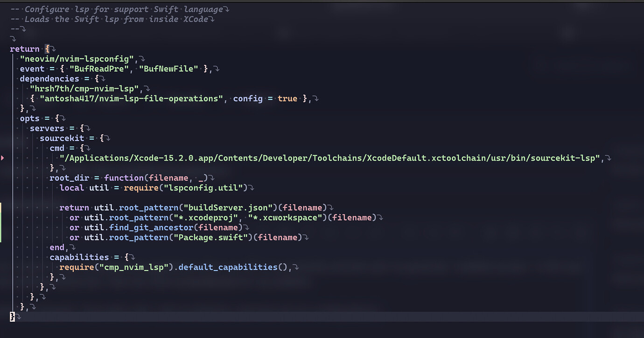Click the comment "Loads the Swift lsp from inside XCode"
This screenshot has width=644, height=338.
[x=107, y=19]
